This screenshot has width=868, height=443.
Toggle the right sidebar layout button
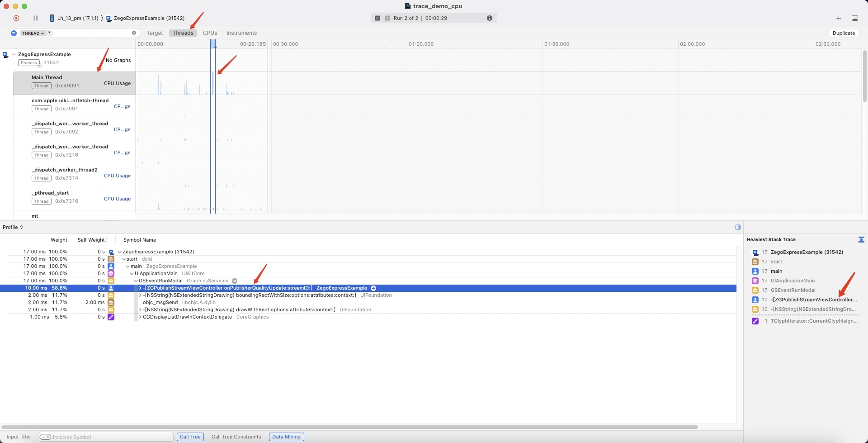[x=855, y=18]
